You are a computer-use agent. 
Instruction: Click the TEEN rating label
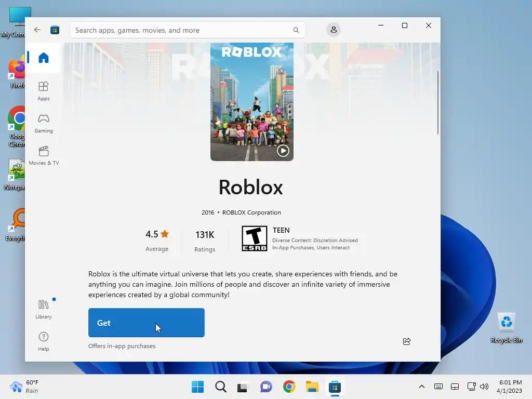281,230
